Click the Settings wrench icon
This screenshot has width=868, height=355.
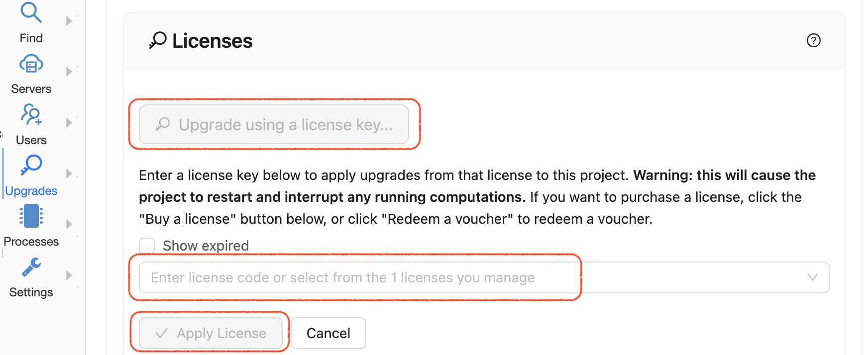pos(31,267)
